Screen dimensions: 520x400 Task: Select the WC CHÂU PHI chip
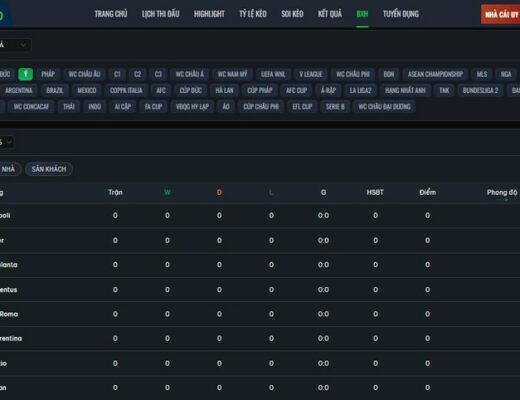pos(353,74)
